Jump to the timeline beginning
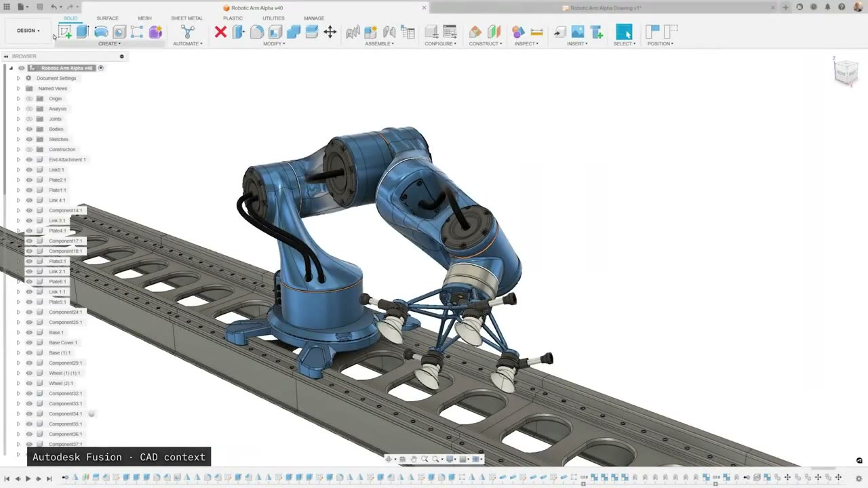 (7, 479)
